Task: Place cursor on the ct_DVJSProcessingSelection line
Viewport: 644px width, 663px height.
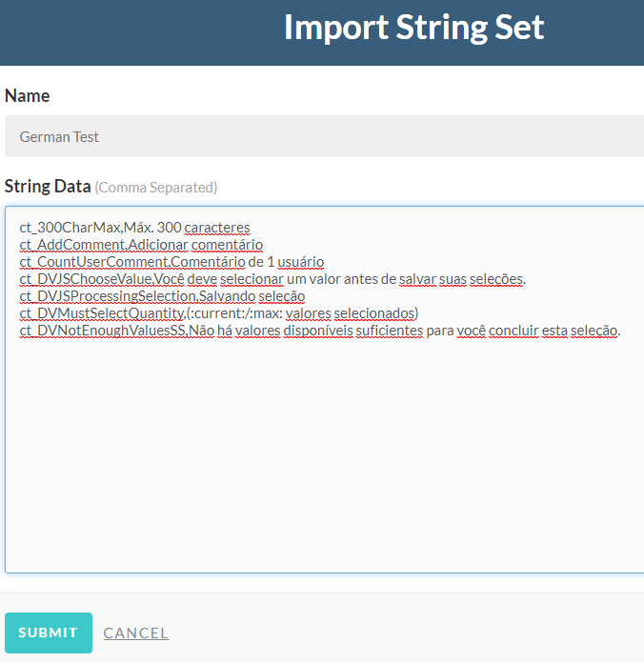Action: (x=162, y=296)
